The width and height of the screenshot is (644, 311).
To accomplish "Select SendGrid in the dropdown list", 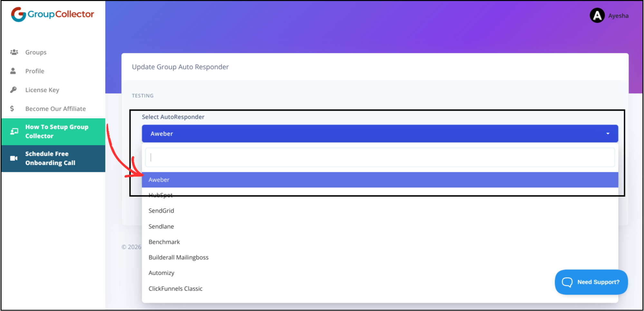I will pos(161,210).
